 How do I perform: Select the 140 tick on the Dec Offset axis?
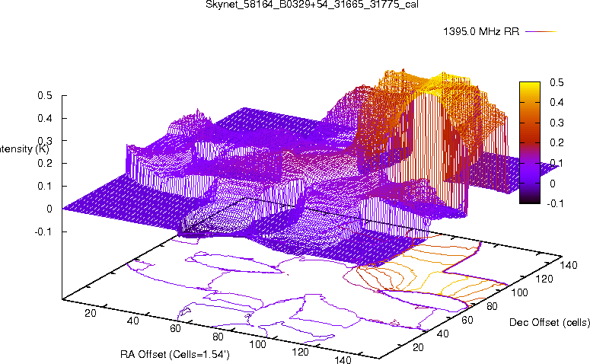tap(569, 265)
